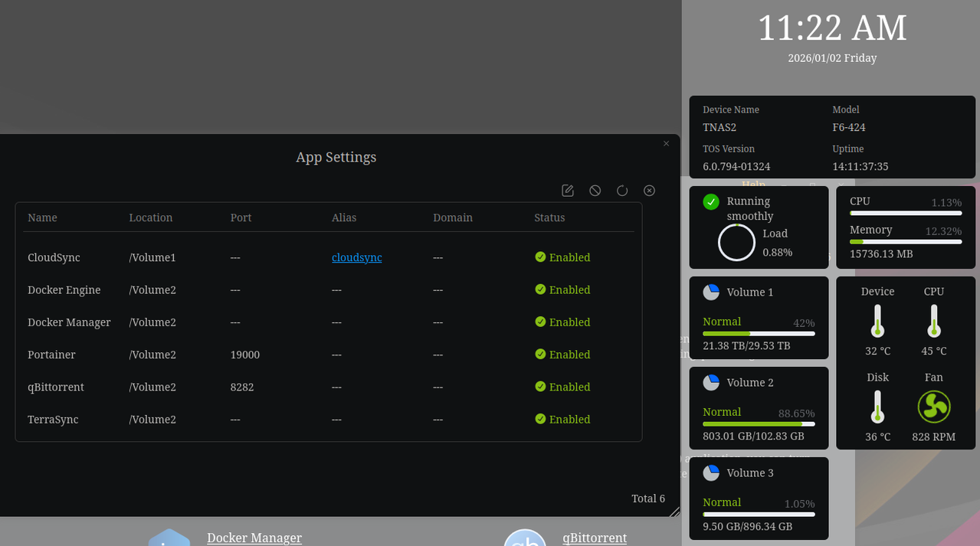Click the CPU usage bar
The image size is (980, 546).
[906, 213]
